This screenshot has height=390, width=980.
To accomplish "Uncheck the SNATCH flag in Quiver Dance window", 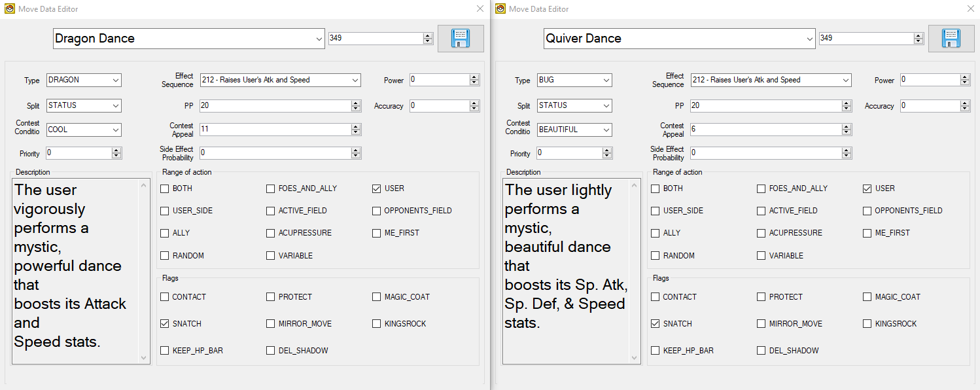I will coord(656,324).
